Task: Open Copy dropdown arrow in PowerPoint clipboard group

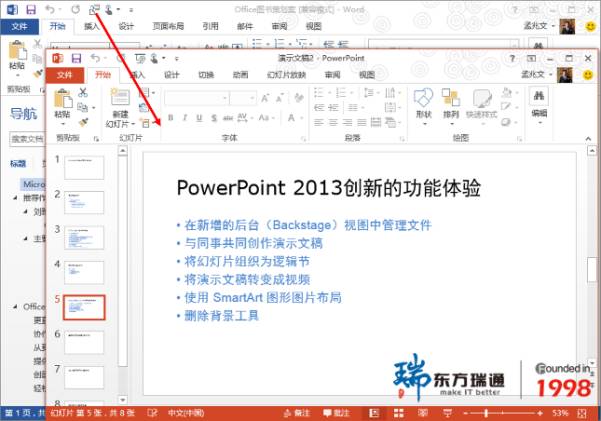Action: pos(94,108)
